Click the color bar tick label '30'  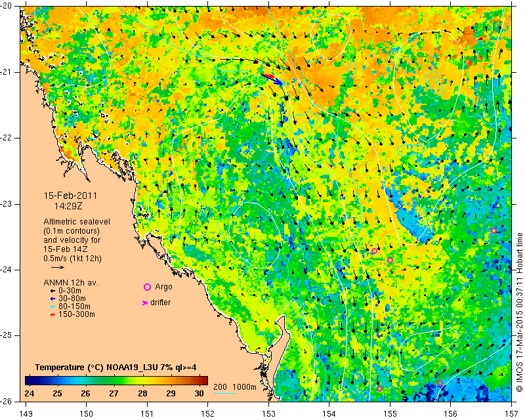[199, 393]
